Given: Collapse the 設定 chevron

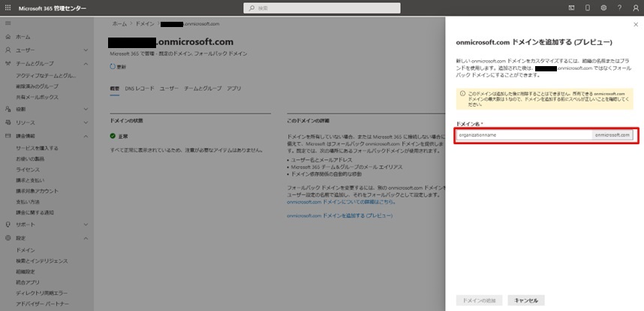Looking at the screenshot, I should [x=86, y=238].
